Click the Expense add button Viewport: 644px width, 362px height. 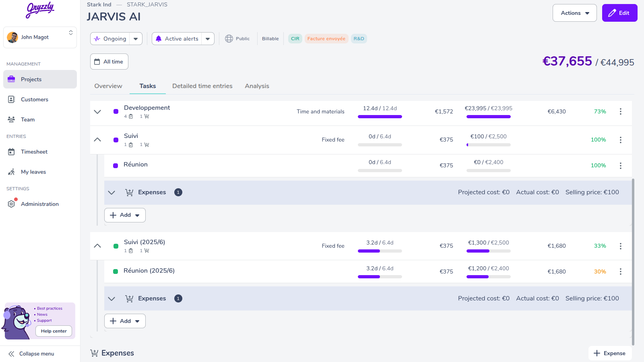pos(610,353)
